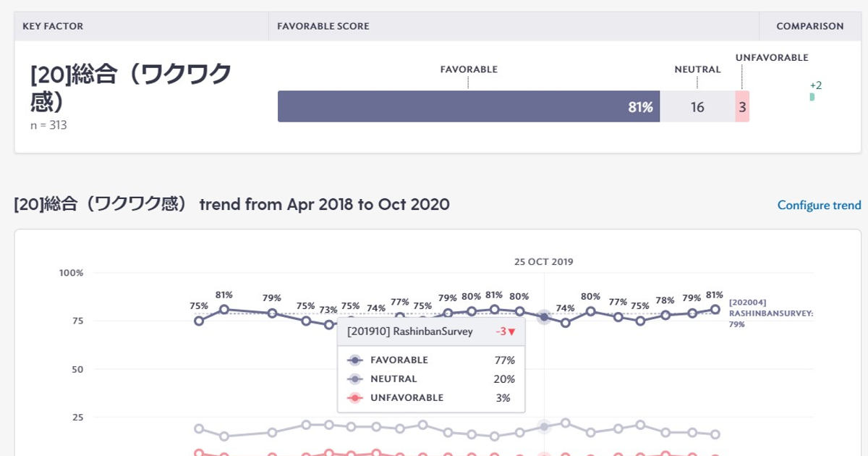Click the Unfavorable legend marker in tooltip

pos(354,397)
